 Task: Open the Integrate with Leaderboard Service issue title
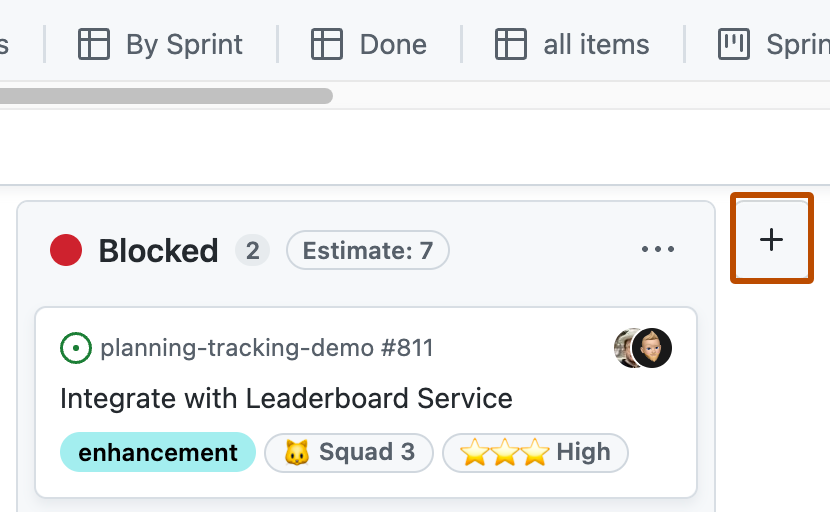coord(286,398)
